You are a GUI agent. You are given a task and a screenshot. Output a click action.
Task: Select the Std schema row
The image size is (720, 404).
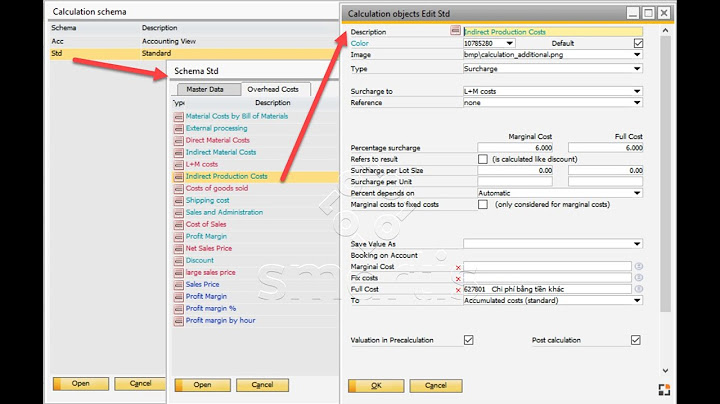coord(193,53)
